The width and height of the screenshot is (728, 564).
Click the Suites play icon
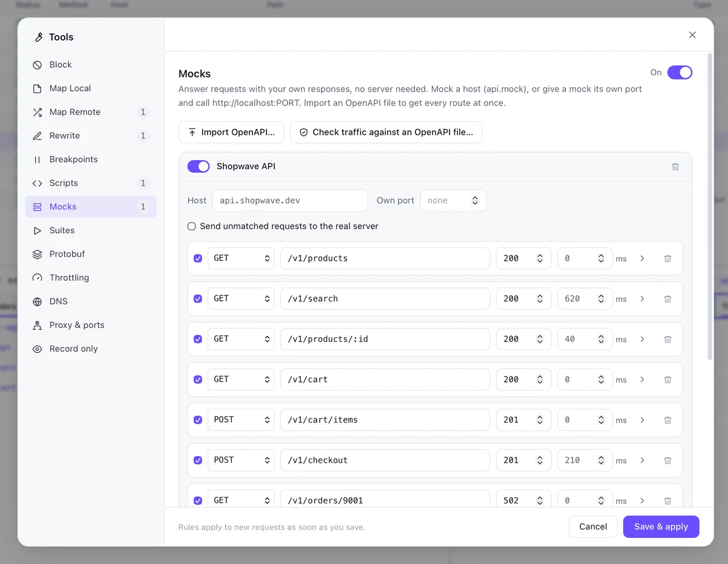pos(38,230)
